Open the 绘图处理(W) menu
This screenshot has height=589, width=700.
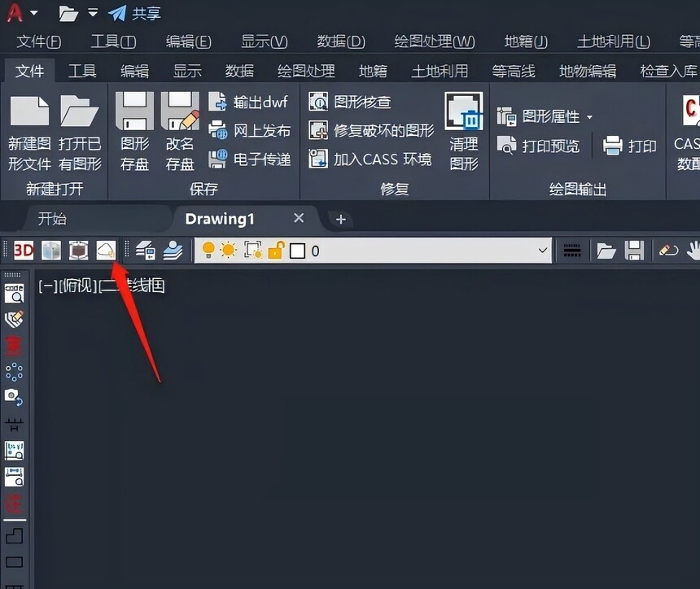pos(435,41)
